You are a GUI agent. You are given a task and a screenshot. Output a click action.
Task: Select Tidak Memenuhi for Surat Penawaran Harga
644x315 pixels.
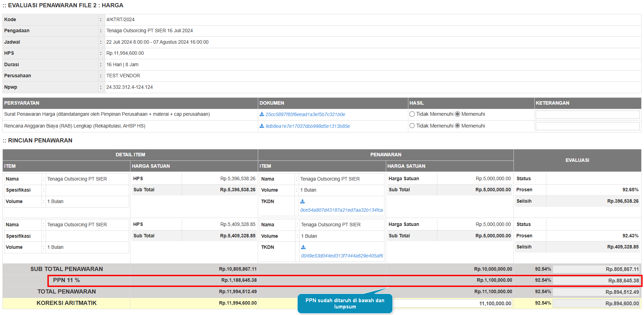click(x=412, y=114)
